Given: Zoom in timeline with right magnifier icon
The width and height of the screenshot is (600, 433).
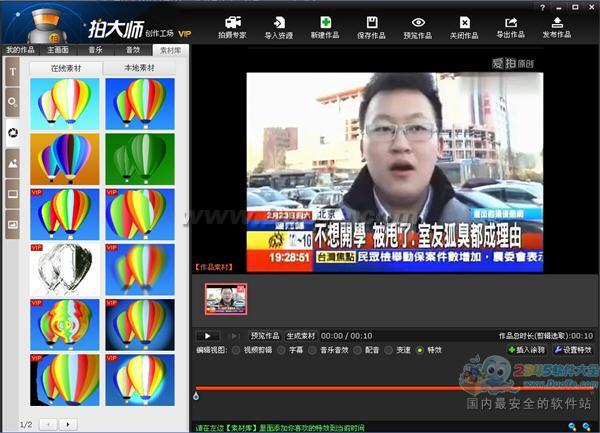Looking at the screenshot, I should coord(586,426).
